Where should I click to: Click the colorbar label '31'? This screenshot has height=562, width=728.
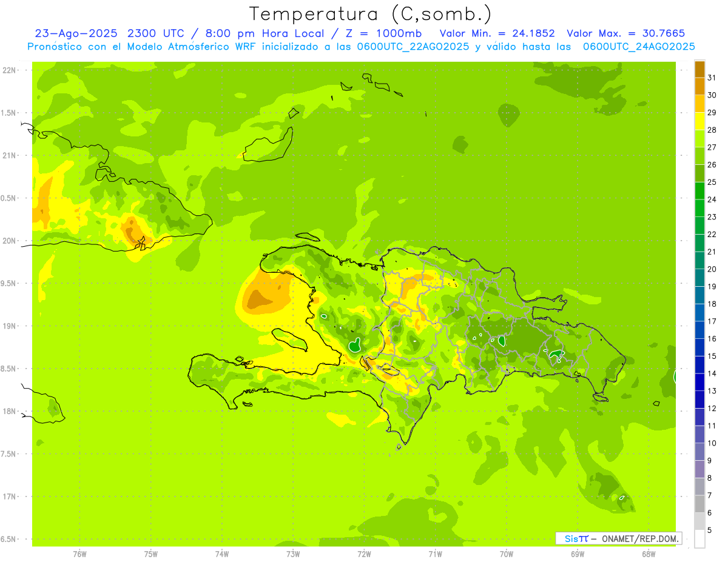[x=712, y=78]
